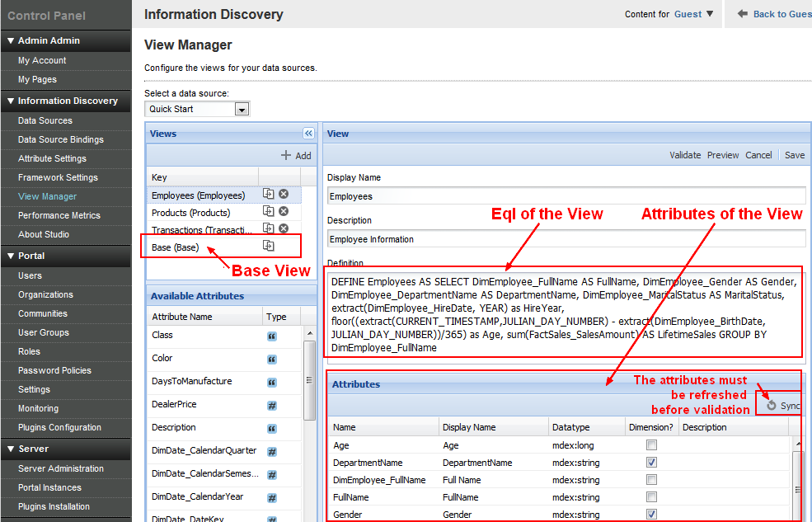
Task: Uncheck Dimension checkbox for DepartmentName
Action: (x=651, y=463)
